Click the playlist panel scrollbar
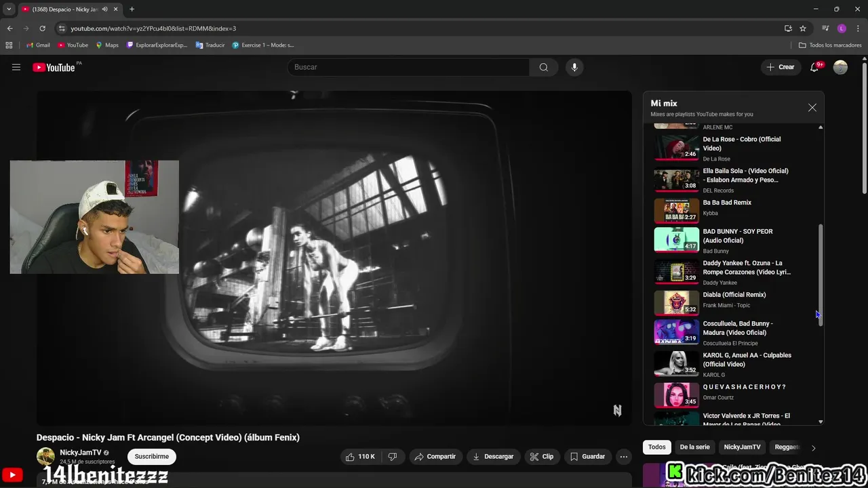The image size is (868, 488). 821,276
